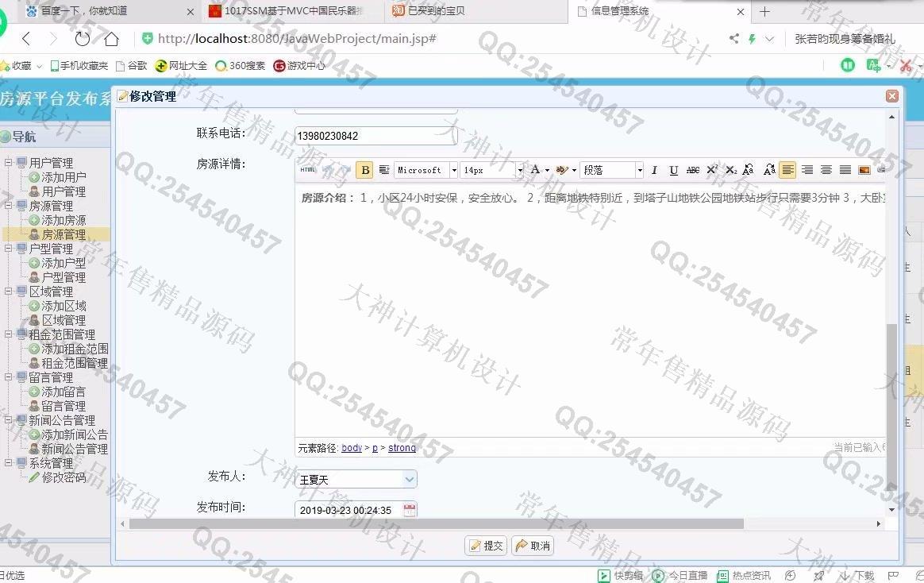Center align text in editor

(826, 170)
